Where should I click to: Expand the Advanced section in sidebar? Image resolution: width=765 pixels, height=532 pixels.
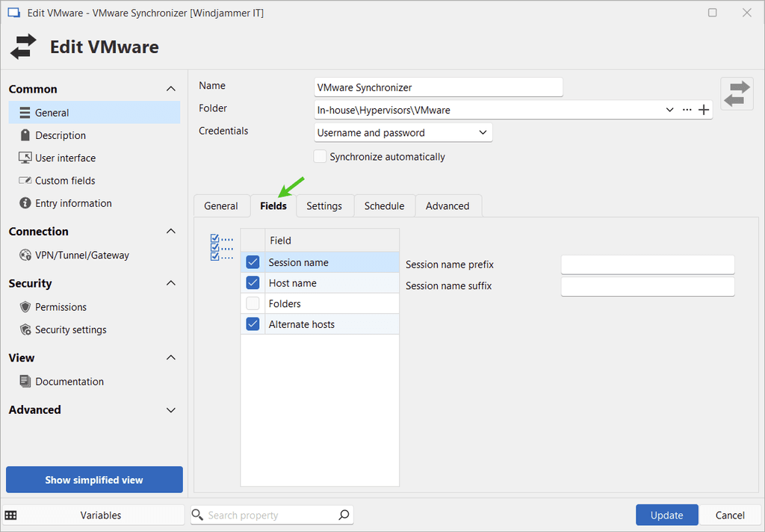[x=170, y=410]
